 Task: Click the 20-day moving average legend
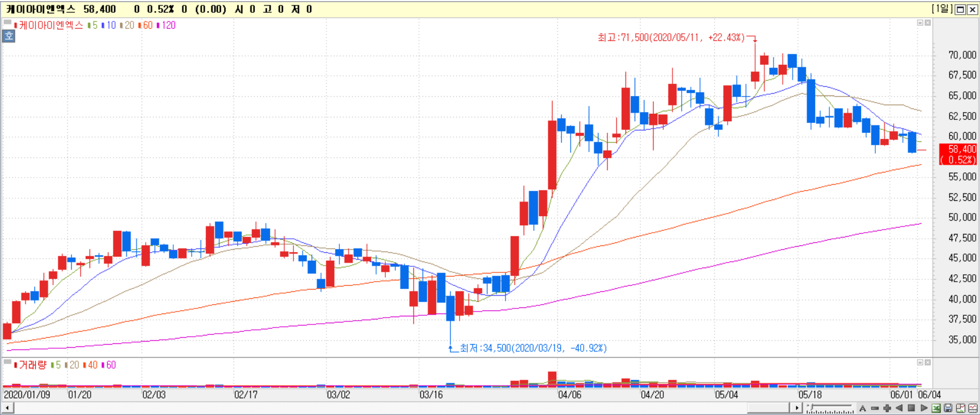tap(127, 25)
